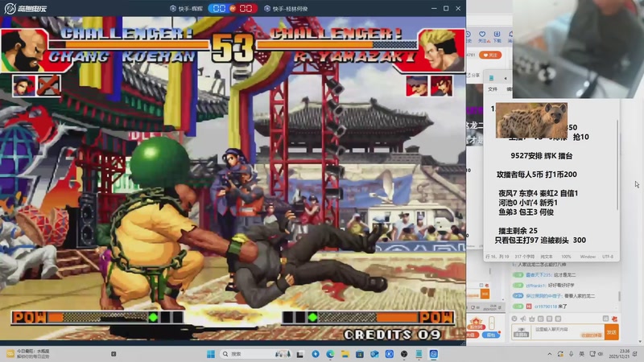Click the OBS taskbar icon
The image size is (644, 362).
click(404, 354)
